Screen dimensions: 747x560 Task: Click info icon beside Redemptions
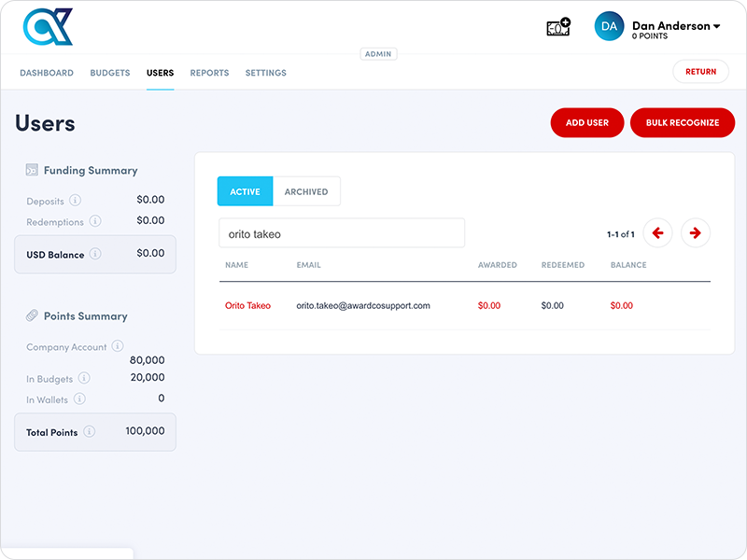[x=95, y=222]
